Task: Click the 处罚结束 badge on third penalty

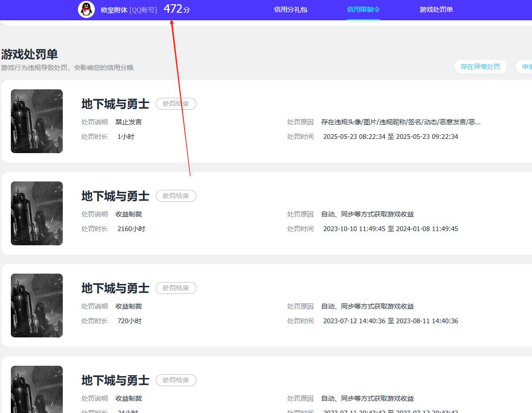Action: (x=176, y=288)
